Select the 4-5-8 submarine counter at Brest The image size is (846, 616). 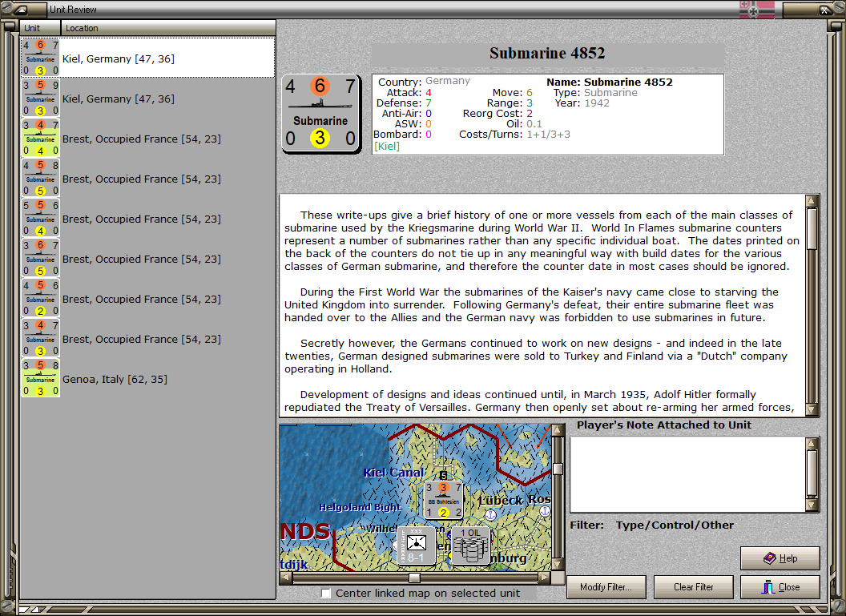41,179
